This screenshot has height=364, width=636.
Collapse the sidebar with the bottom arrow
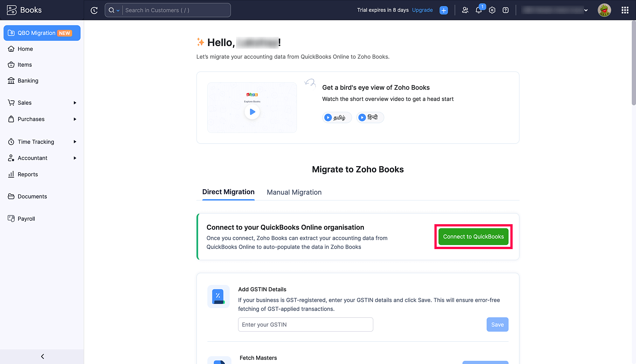point(42,356)
